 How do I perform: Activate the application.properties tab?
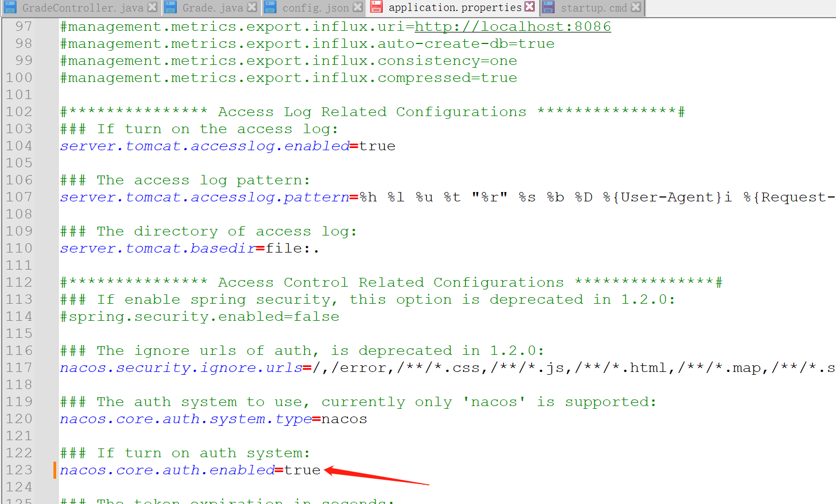452,8
